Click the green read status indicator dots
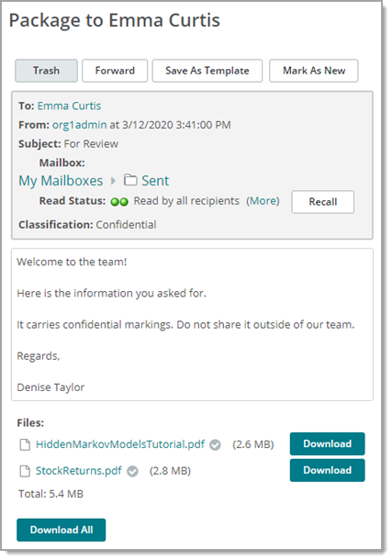 point(119,202)
